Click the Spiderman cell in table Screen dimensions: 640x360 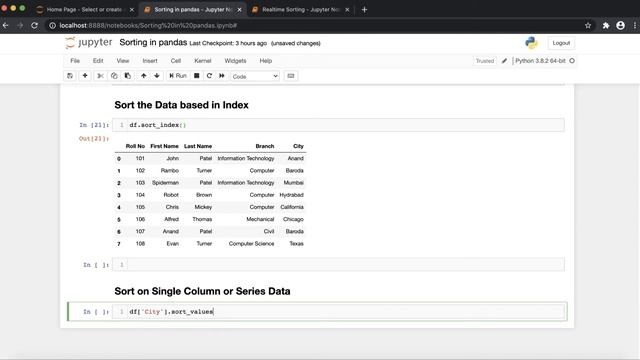coord(165,183)
